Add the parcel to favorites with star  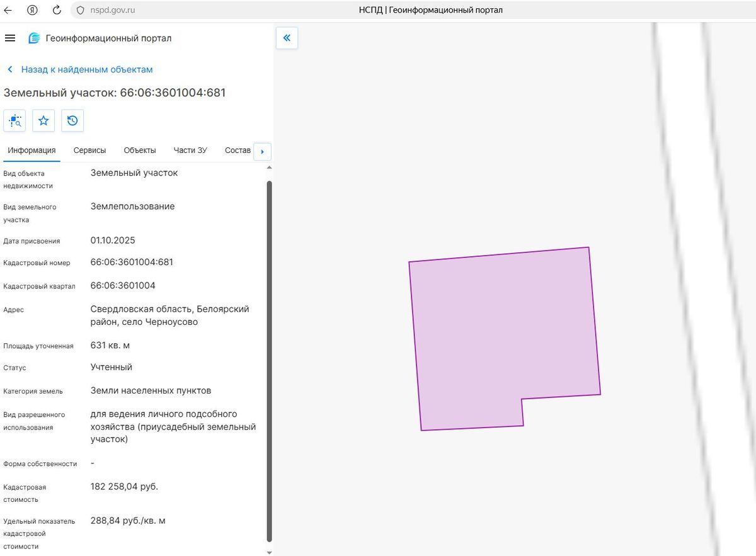(43, 120)
